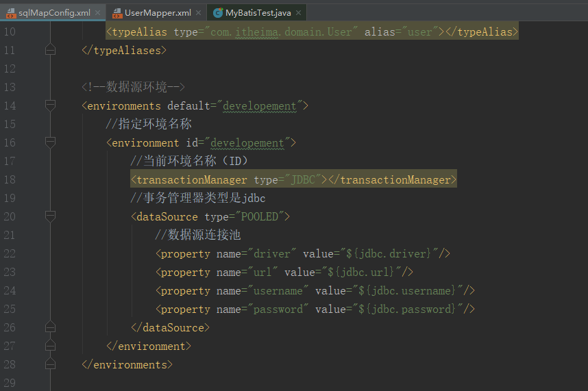Click line number 18 in the gutter
Viewport: 588px width, 391px height.
point(10,179)
